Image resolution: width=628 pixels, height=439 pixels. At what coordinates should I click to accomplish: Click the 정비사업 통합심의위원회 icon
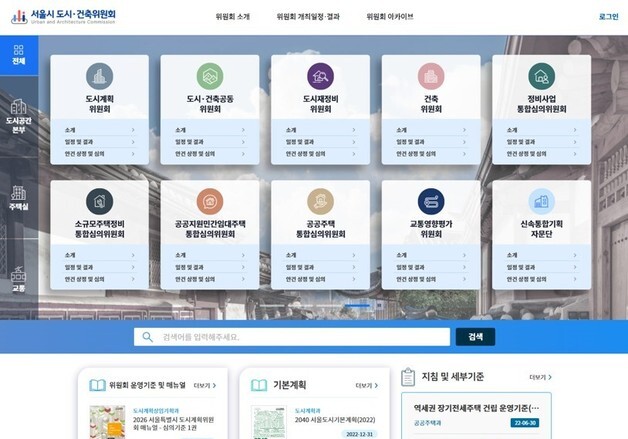click(x=541, y=76)
